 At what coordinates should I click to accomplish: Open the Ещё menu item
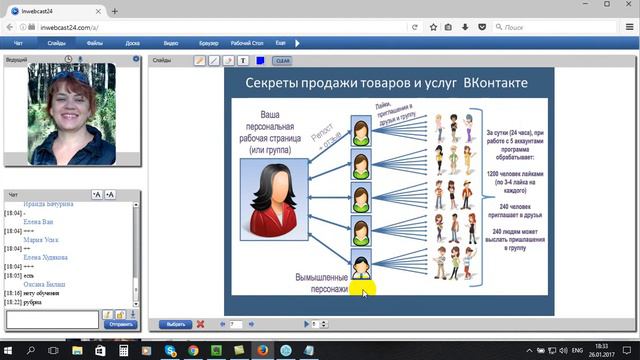(280, 43)
